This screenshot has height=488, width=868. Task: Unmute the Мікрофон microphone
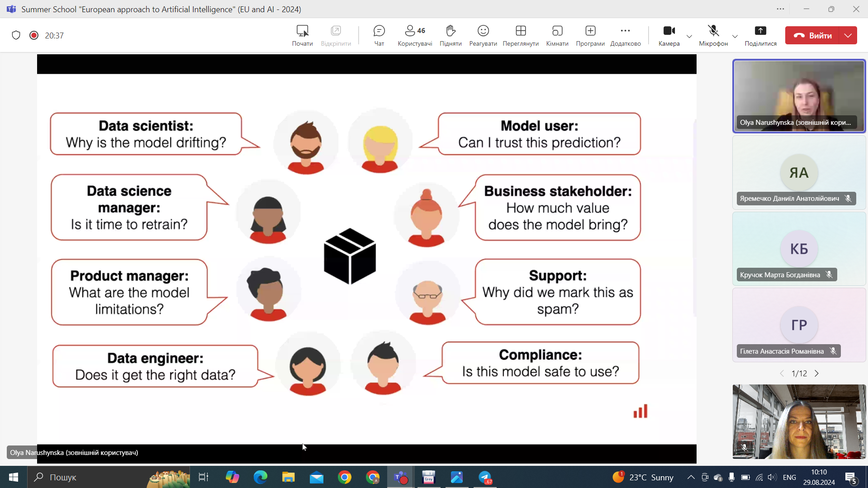pyautogui.click(x=713, y=35)
